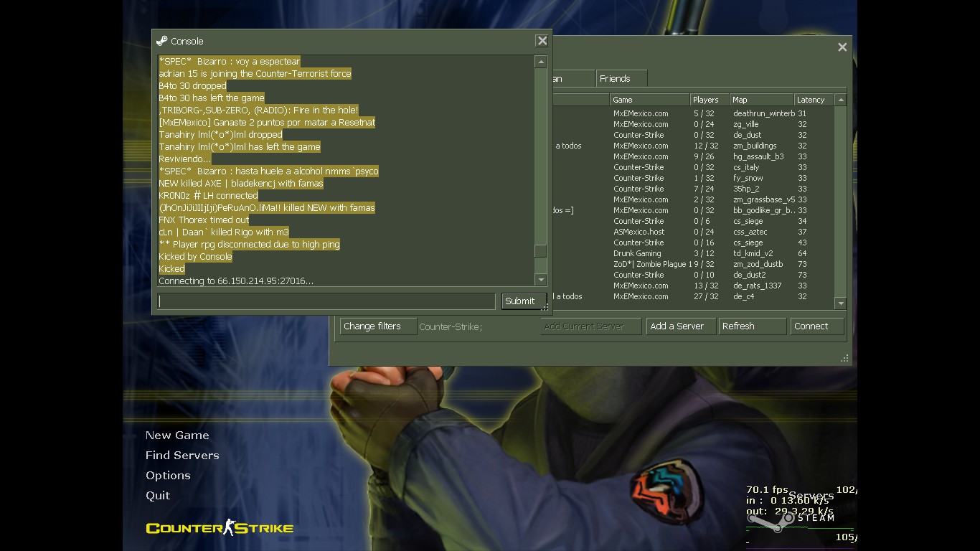Refresh the server list
The height and width of the screenshot is (551, 980).
point(753,326)
